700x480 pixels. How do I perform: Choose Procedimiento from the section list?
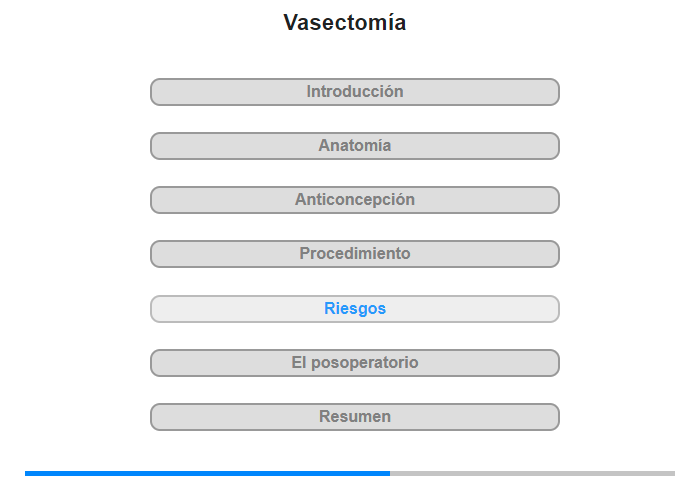[355, 254]
